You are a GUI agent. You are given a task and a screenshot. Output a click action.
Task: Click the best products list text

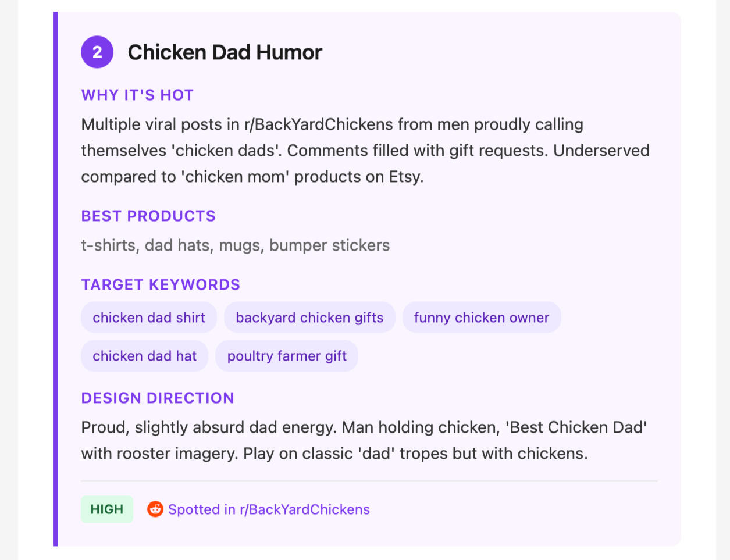click(x=236, y=245)
